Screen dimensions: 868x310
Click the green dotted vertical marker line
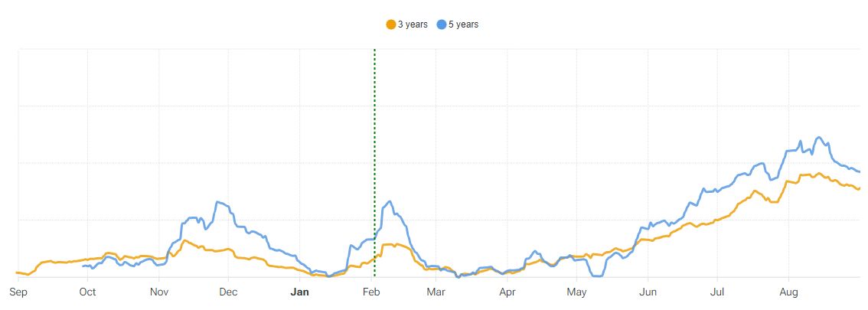374,153
